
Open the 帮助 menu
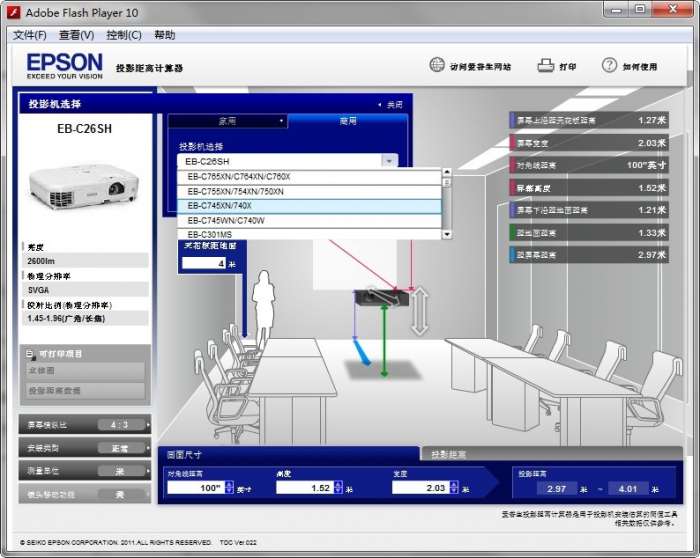(165, 35)
